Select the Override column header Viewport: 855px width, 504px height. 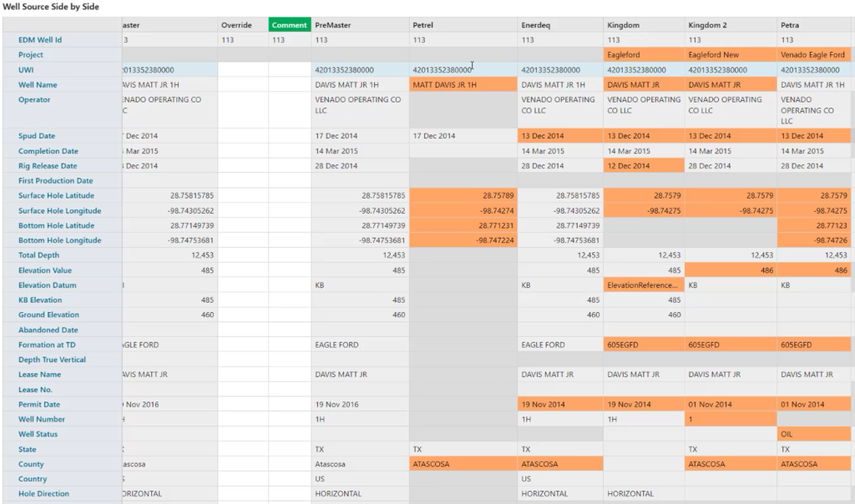click(236, 24)
